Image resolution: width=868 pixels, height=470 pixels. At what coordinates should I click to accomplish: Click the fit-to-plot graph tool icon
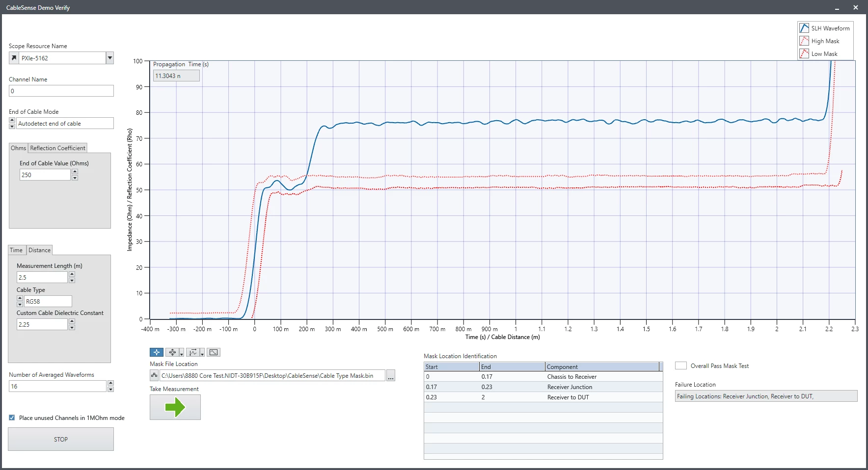(214, 352)
